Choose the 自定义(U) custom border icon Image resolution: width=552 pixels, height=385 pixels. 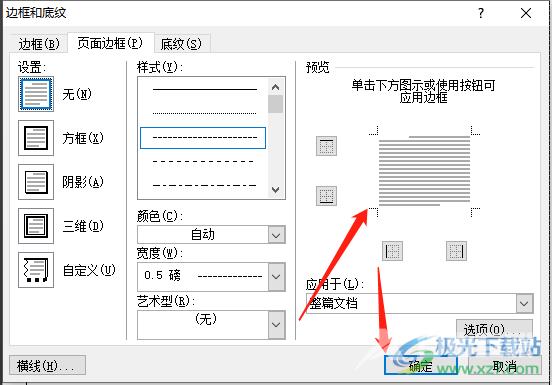click(x=36, y=270)
